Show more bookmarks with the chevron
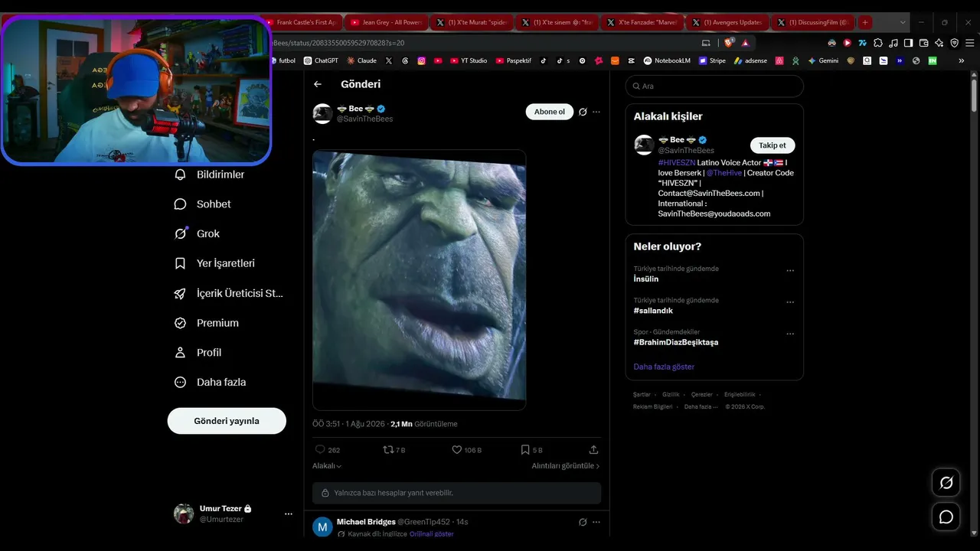Screen dimensions: 980x551 click(962, 60)
